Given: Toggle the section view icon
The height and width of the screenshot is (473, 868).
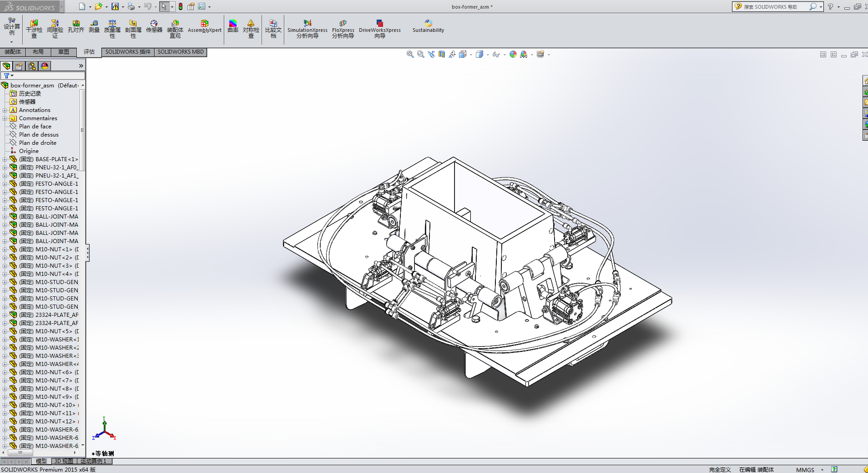Looking at the screenshot, I should pos(442,54).
